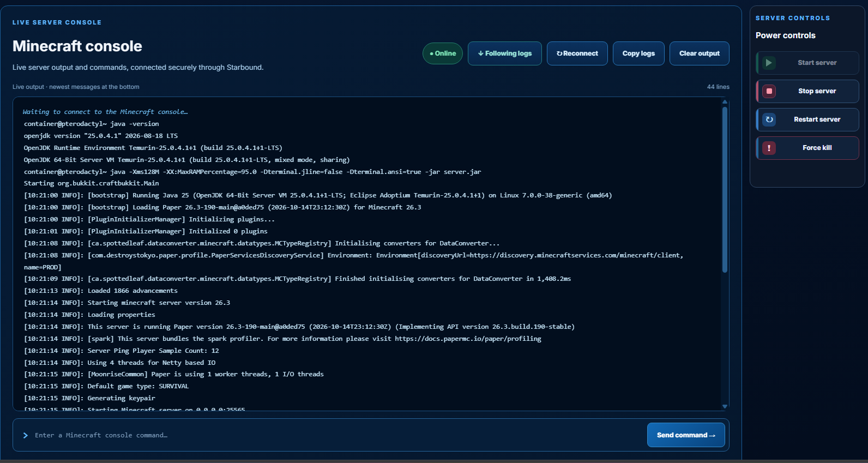
Task: Toggle the Following logs button
Action: (505, 53)
